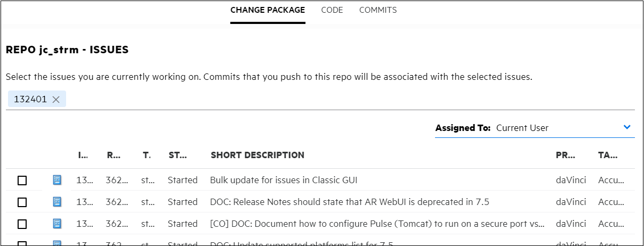Viewport: 644px width, 246px height.
Task: Tick checkbox for Pulse Tomcat secure port issue
Action: point(22,224)
